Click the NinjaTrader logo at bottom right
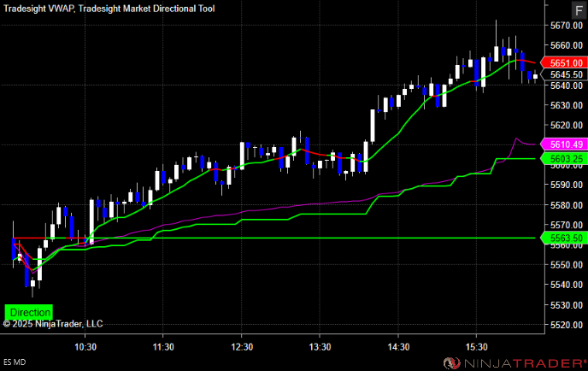This screenshot has width=588, height=371. click(x=514, y=362)
